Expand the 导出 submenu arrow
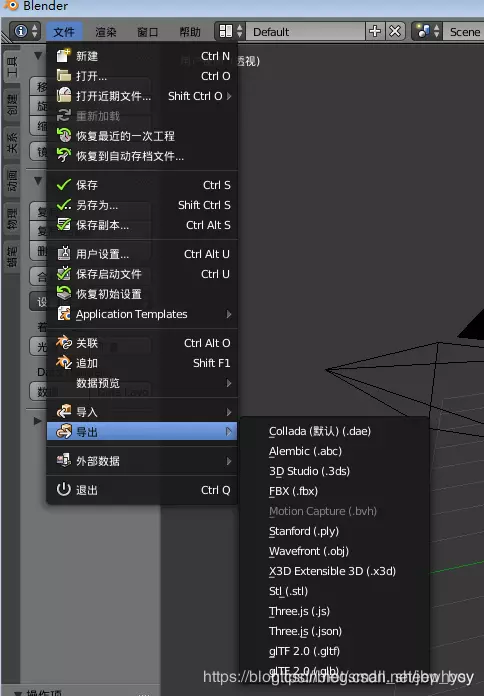484x696 pixels. 229,431
